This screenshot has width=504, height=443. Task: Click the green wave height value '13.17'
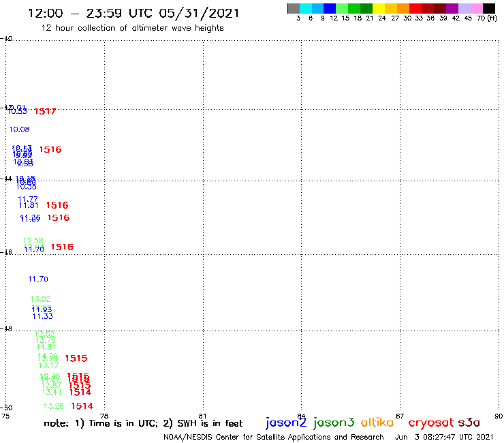48,365
